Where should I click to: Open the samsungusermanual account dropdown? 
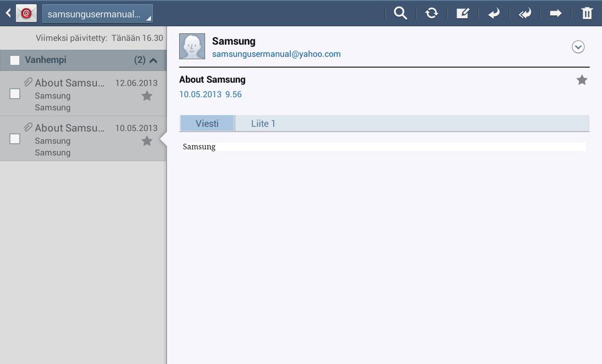click(x=98, y=14)
